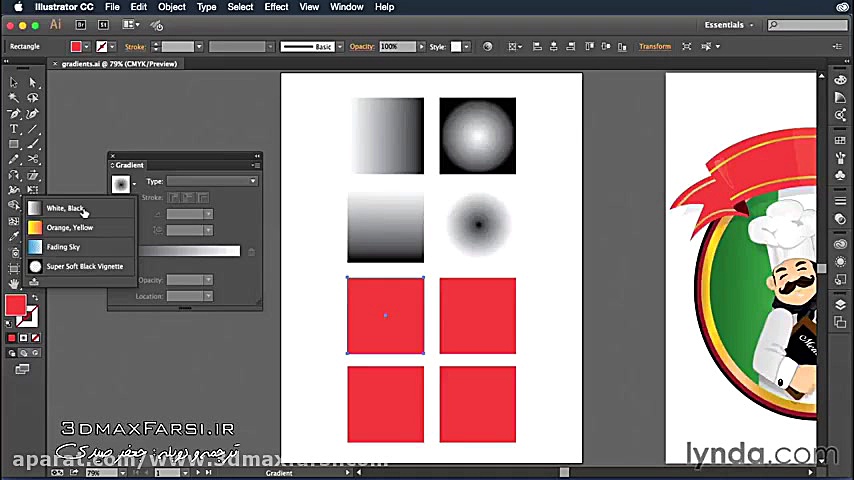Open the Layers panel icon in dock

coord(840,305)
